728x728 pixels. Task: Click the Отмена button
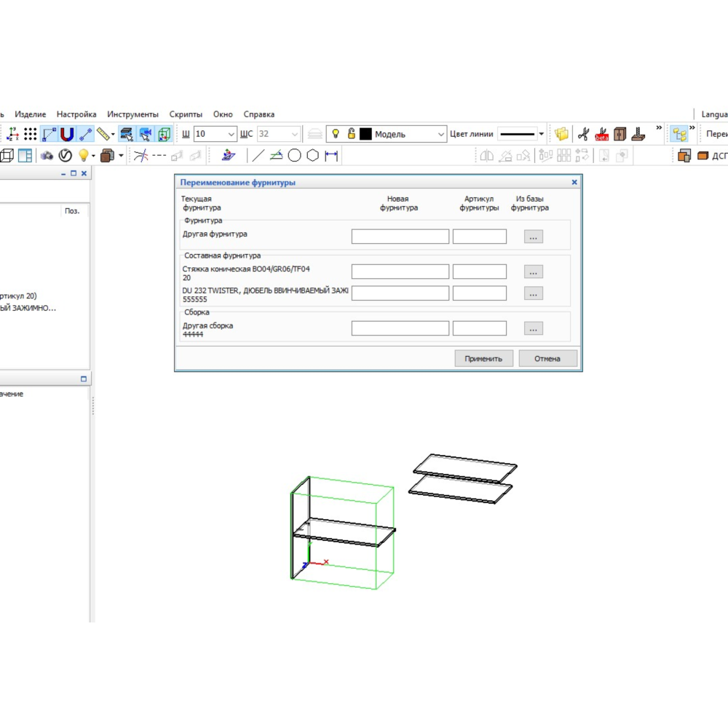click(x=547, y=358)
